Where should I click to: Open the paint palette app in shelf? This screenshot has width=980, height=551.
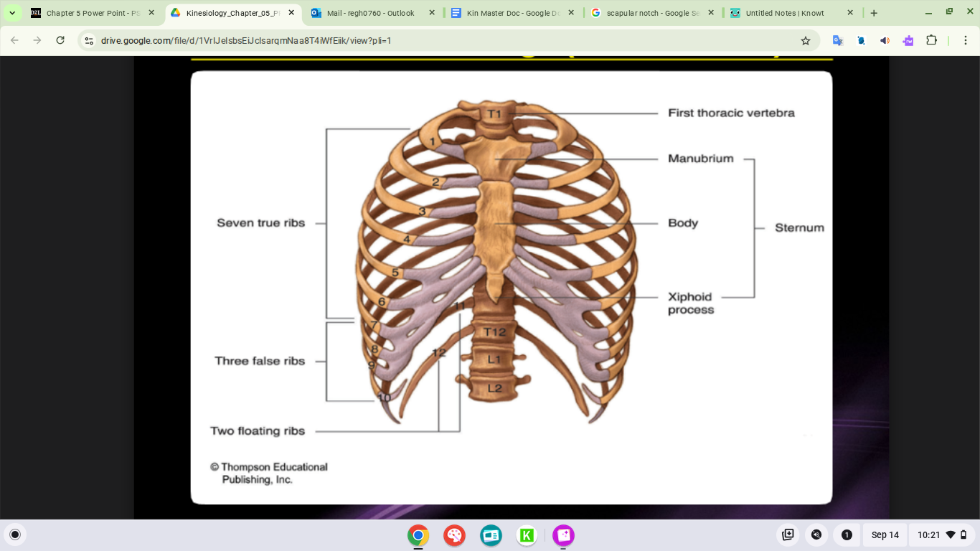point(454,535)
